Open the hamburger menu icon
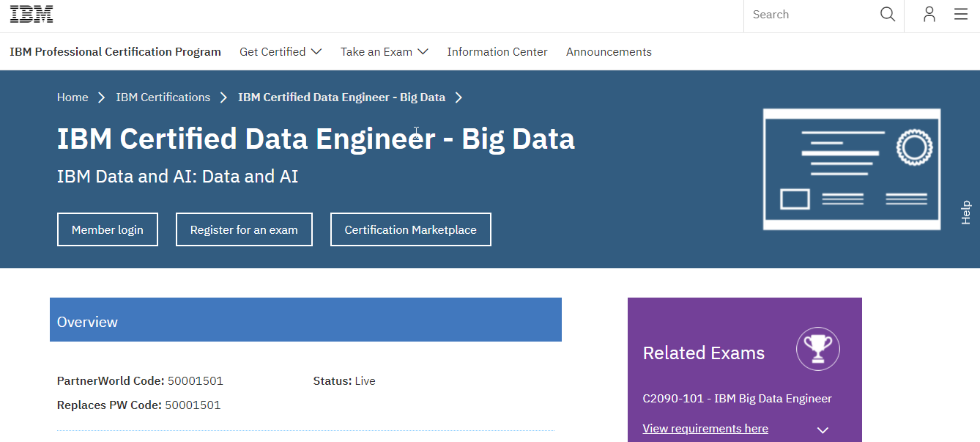This screenshot has width=980, height=442. coord(961,15)
